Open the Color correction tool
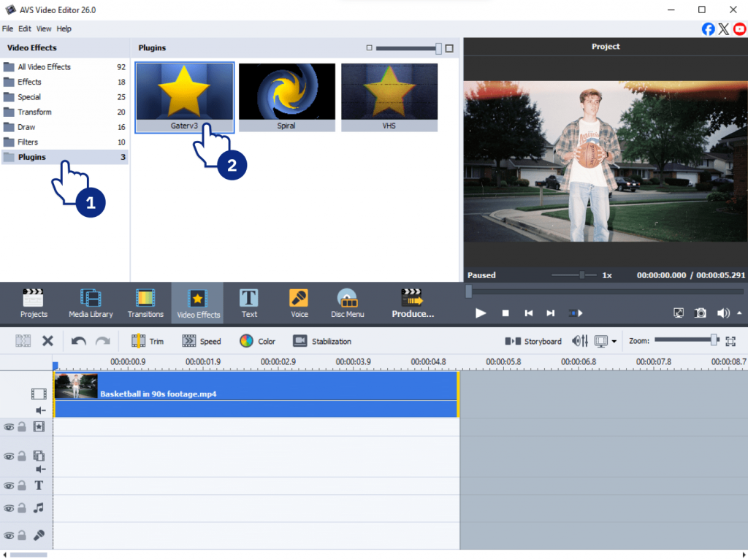 [x=257, y=341]
